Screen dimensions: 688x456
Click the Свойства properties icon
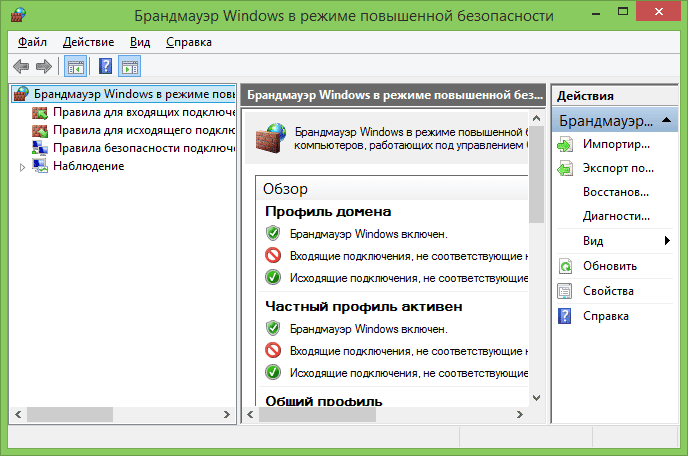click(565, 291)
